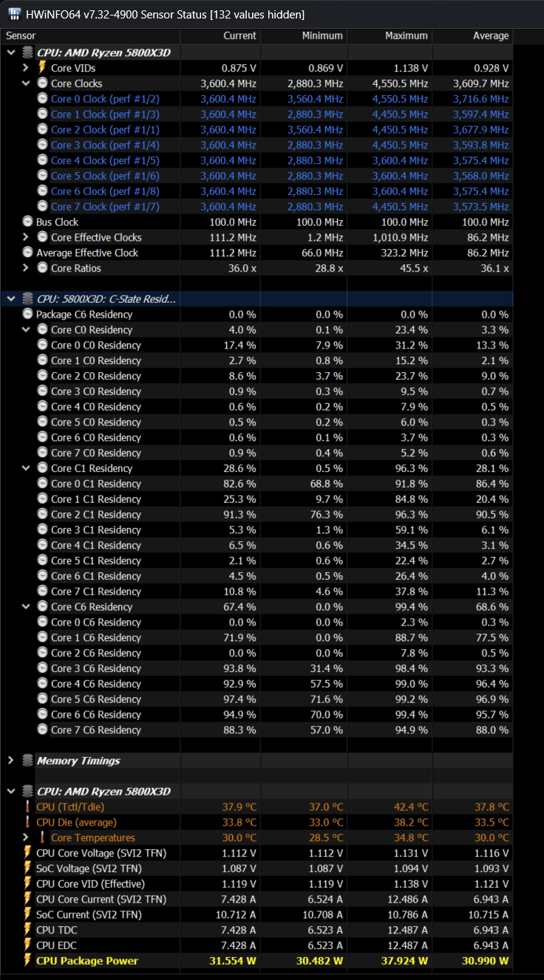
Task: Select the Core 4 Clock (perf #1/5) row
Action: point(256,160)
